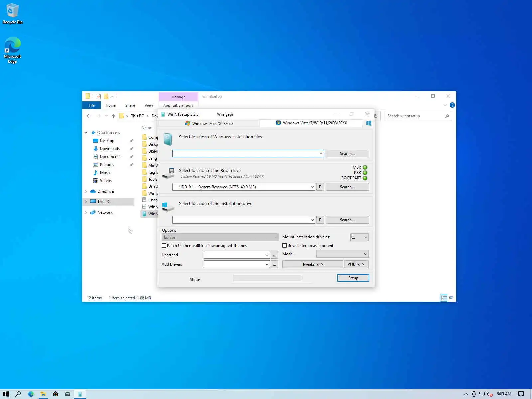Expand the Network tree node
This screenshot has height=399, width=532.
[x=86, y=212]
